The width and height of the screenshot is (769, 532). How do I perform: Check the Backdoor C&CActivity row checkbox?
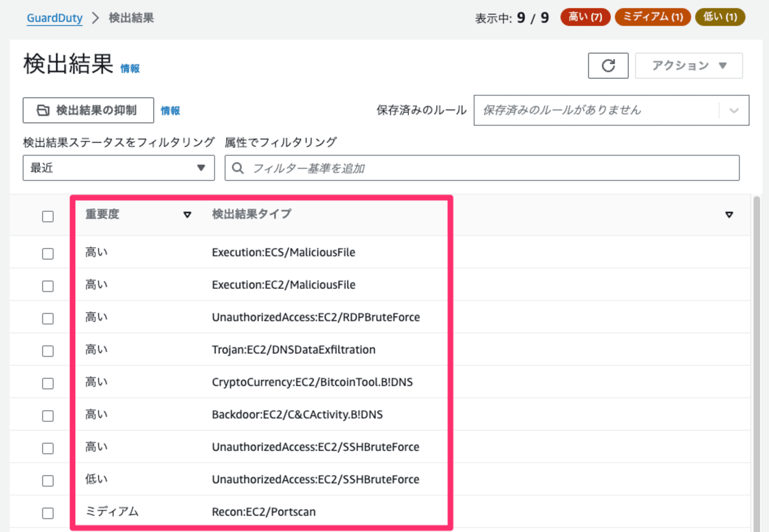click(x=48, y=416)
